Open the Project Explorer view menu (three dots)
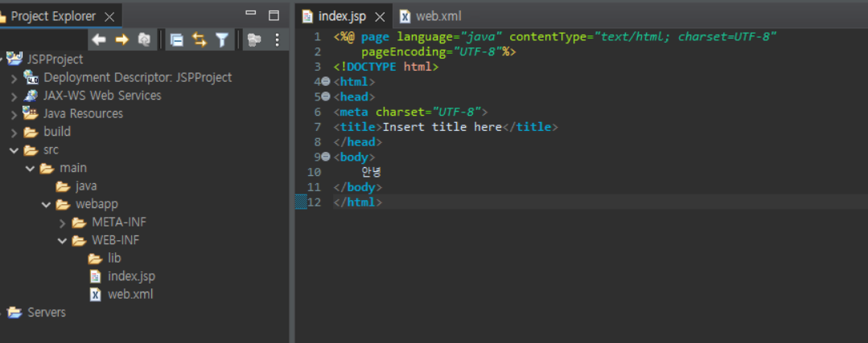This screenshot has height=343, width=868. (278, 40)
